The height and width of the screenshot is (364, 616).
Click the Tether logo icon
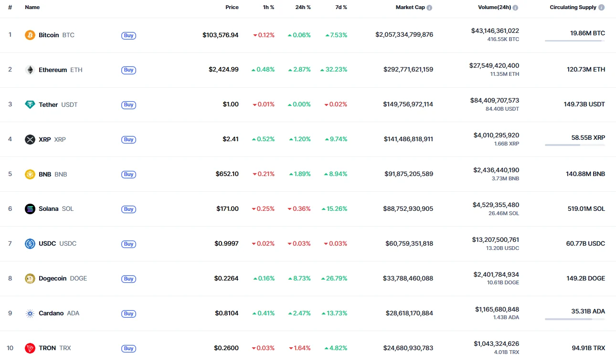pyautogui.click(x=30, y=104)
